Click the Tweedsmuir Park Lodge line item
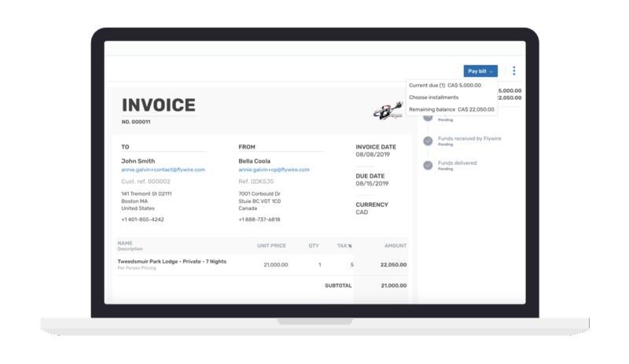Screen dimensions: 629x364 [x=172, y=262]
